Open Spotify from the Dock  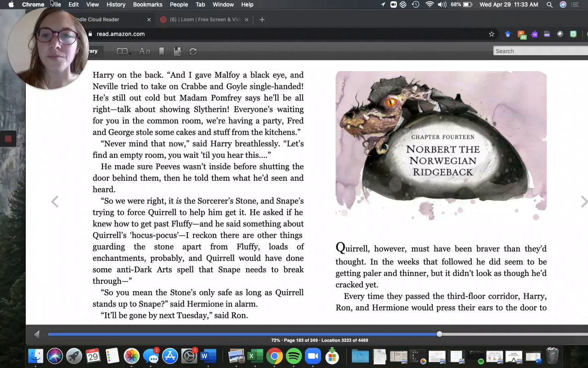point(294,356)
